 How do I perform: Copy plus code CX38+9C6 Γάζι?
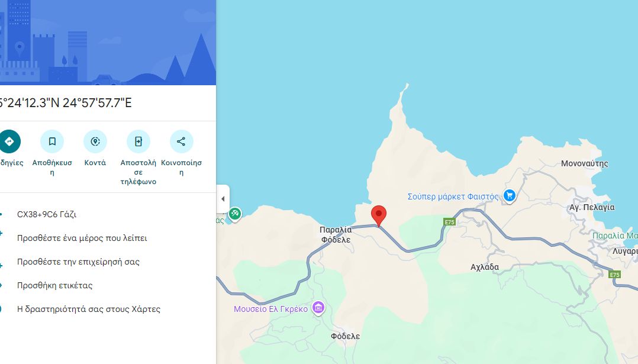[x=47, y=214]
